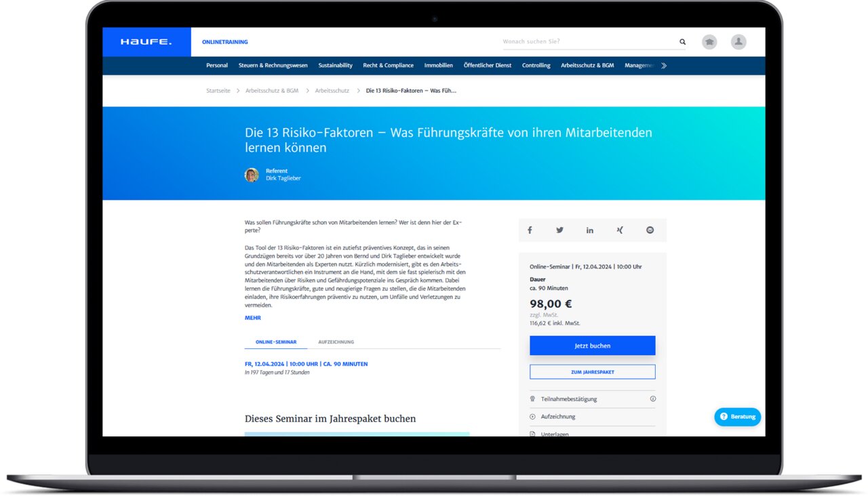Select the Online-Seminar tab
Image resolution: width=868 pixels, height=496 pixels.
275,342
